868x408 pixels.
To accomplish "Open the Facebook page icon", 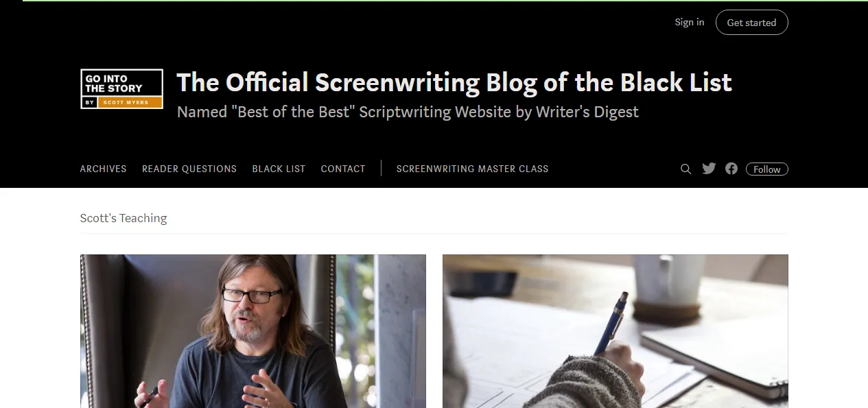I will (x=731, y=169).
